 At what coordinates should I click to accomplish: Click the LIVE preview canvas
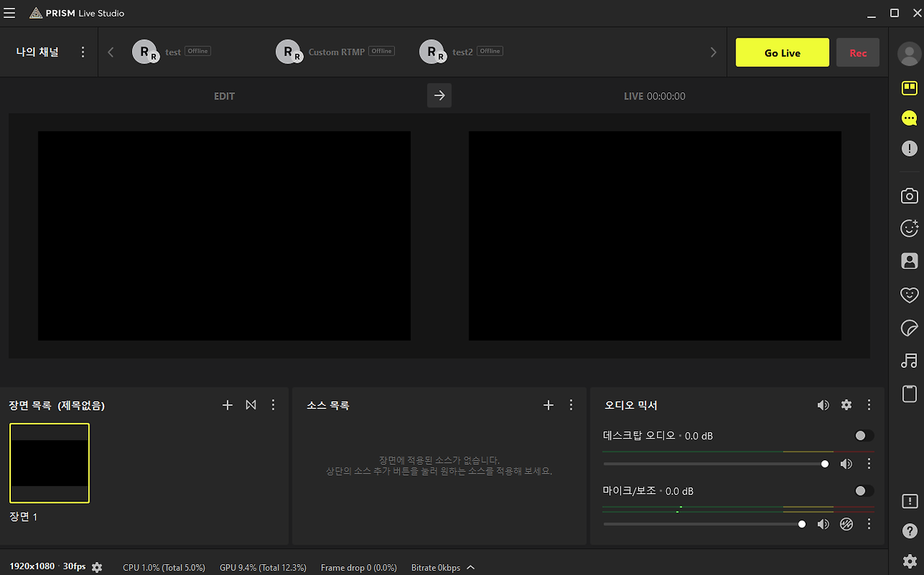click(655, 236)
